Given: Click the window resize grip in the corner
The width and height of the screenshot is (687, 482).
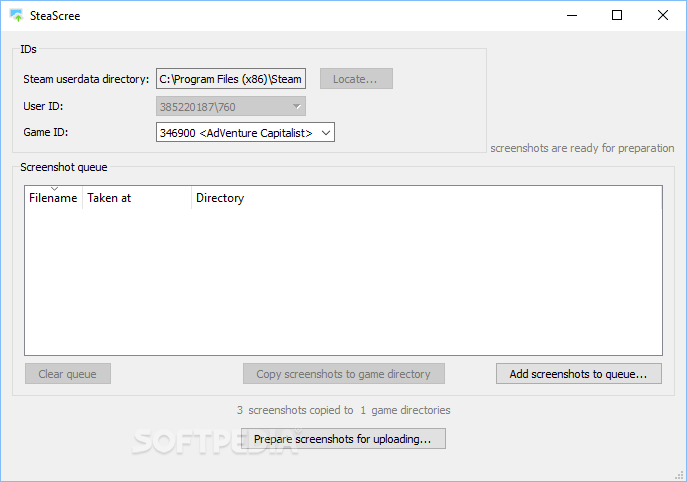Looking at the screenshot, I should [x=679, y=475].
